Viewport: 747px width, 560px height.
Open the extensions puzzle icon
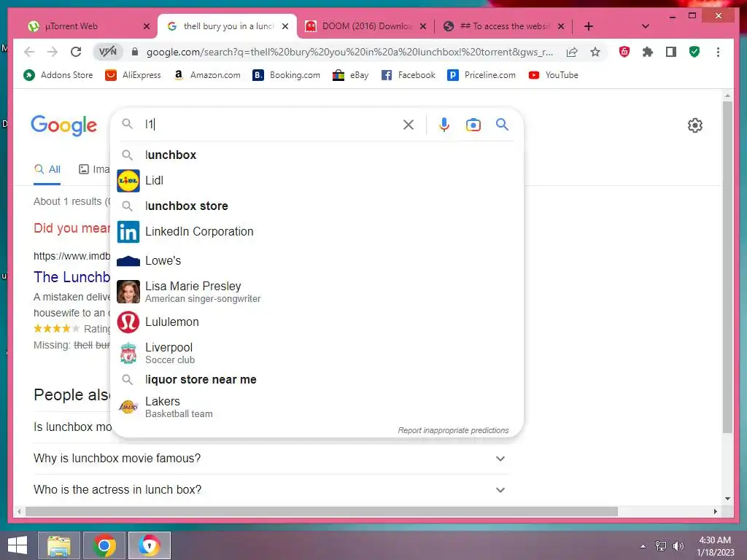[x=648, y=52]
